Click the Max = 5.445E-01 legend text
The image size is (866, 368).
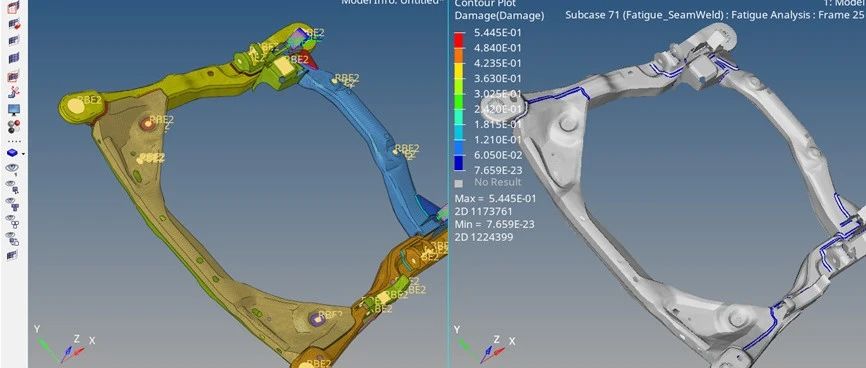pos(495,198)
